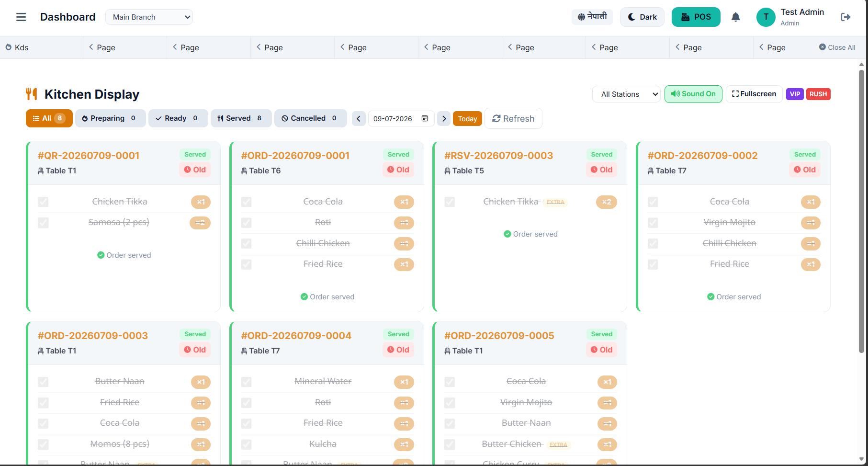This screenshot has width=868, height=466.
Task: Toggle Roti checkbox in #ORD-20260709-0001
Action: [247, 223]
